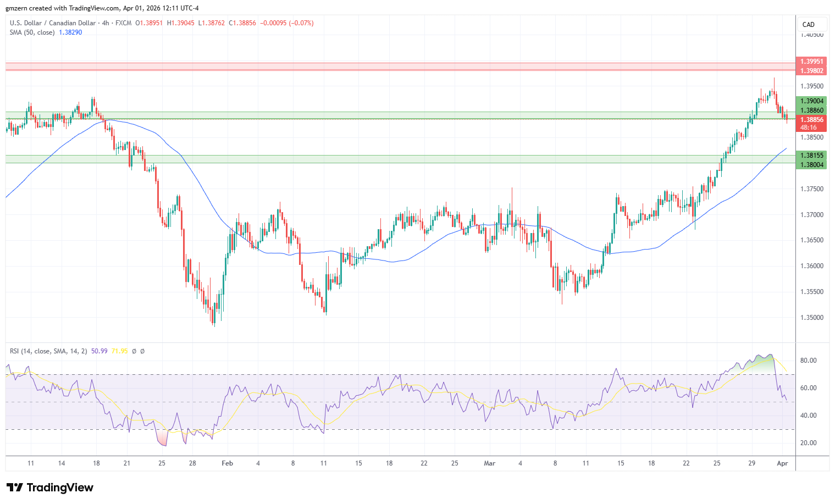Select the green 1.38860 price tag

pos(811,110)
